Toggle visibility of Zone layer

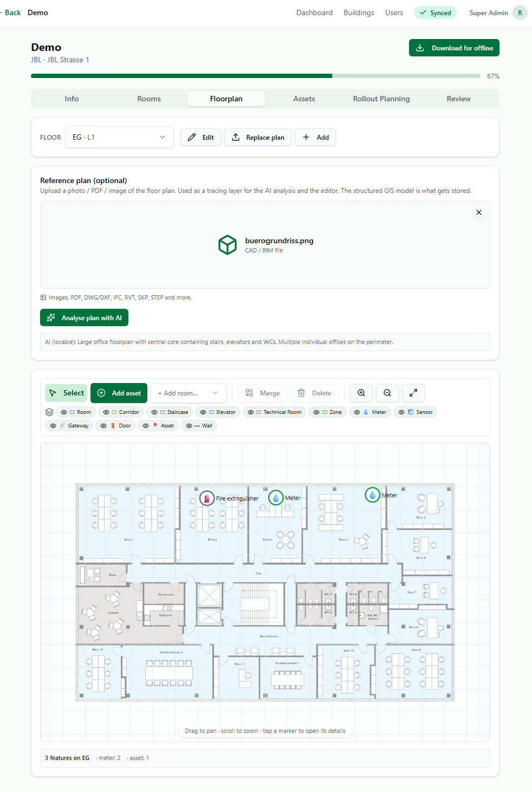pos(328,412)
